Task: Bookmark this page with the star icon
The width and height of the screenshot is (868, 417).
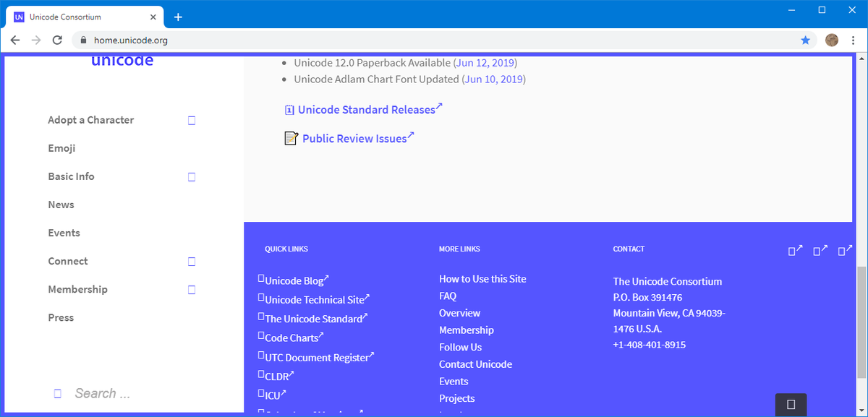Action: pyautogui.click(x=806, y=40)
